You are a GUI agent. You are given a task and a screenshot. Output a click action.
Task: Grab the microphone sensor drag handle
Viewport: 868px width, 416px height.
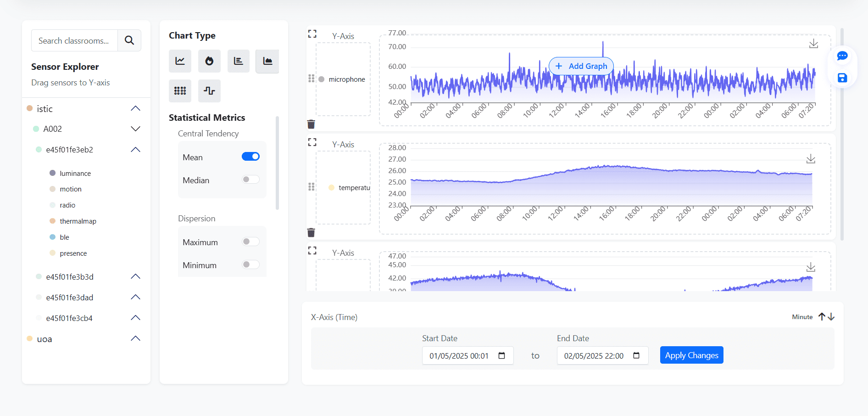tap(312, 79)
